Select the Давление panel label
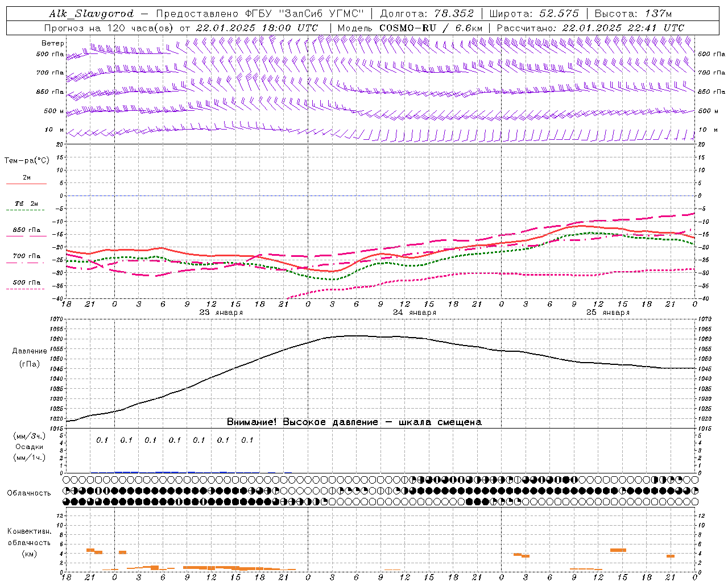Viewport: 728px width, 582px height. tap(30, 351)
